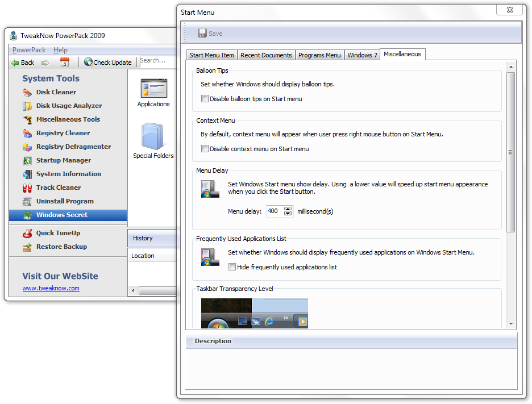Increase Menu delay with up spinner arrow

pyautogui.click(x=288, y=209)
